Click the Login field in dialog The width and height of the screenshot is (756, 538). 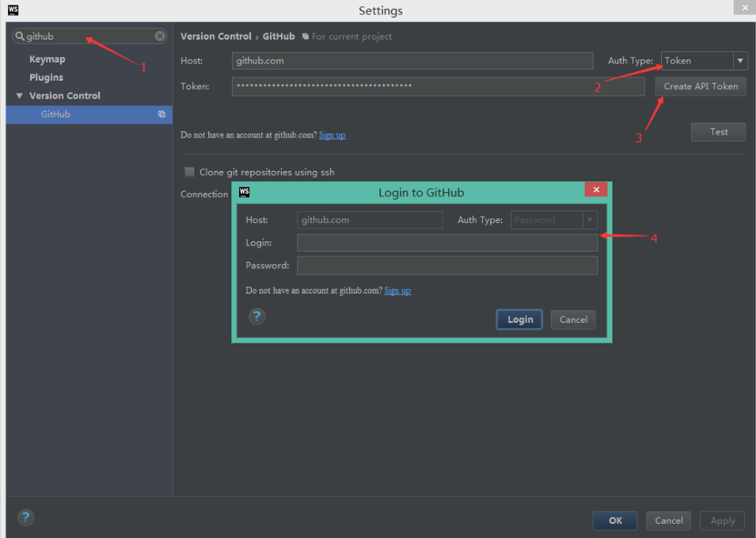[447, 243]
